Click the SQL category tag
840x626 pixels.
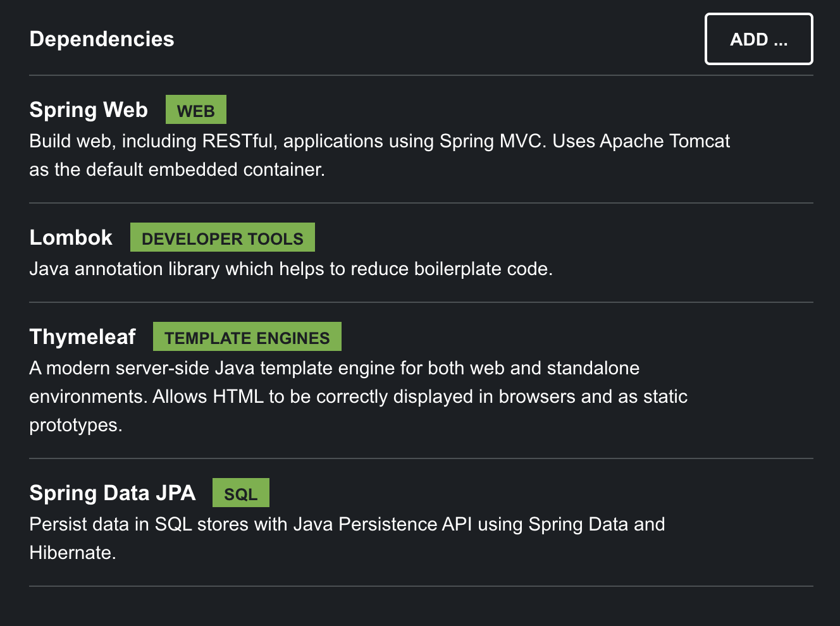(241, 493)
